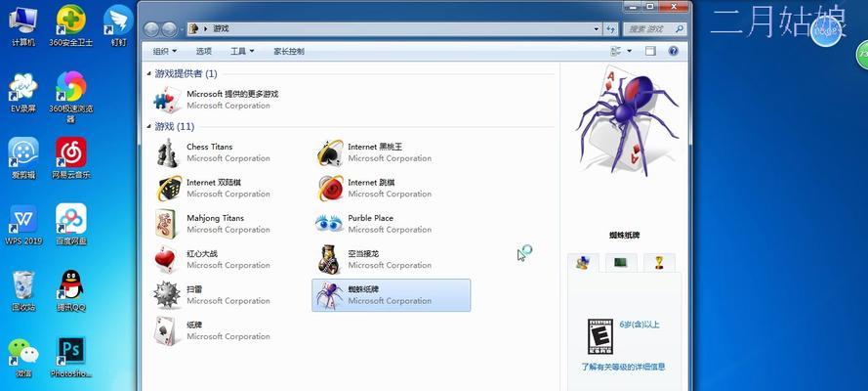Open the 网易云音乐 desktop shortcut
The image size is (868, 391).
click(x=71, y=159)
